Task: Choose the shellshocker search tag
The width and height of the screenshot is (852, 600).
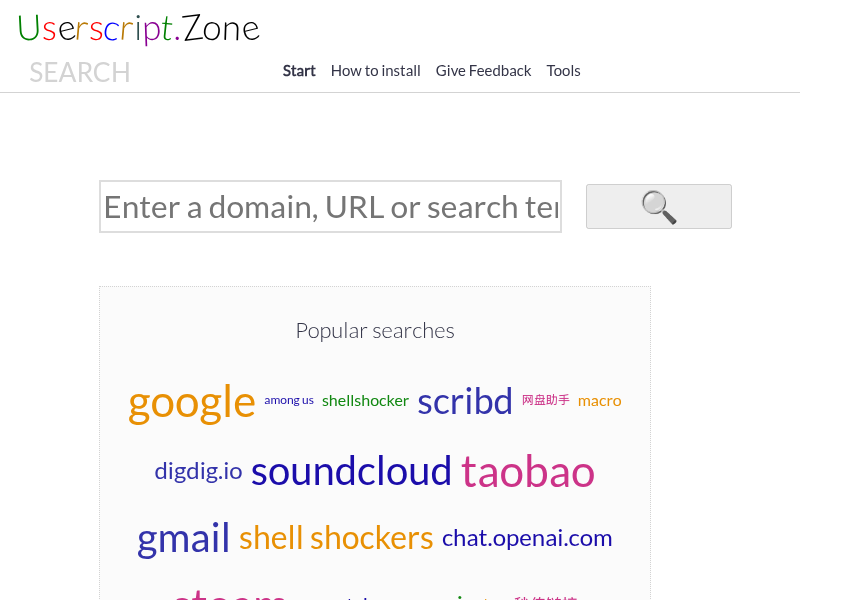Action: click(365, 401)
